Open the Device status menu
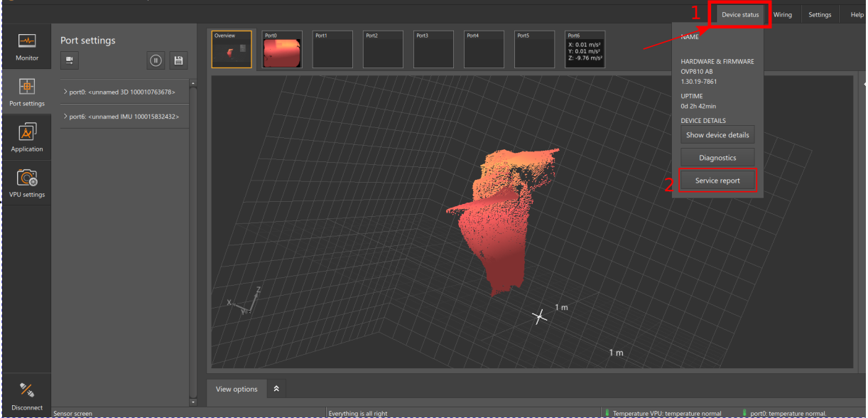This screenshot has height=418, width=868. tap(739, 15)
